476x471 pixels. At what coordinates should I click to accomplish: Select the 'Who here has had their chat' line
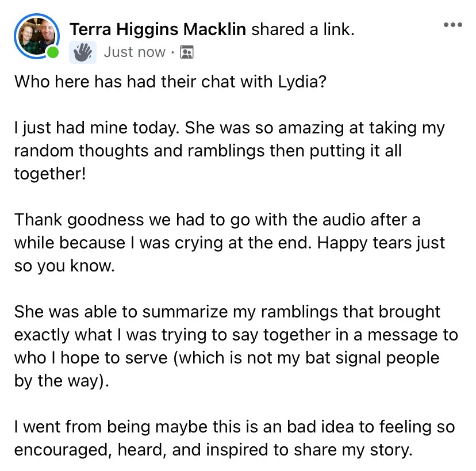coord(170,82)
